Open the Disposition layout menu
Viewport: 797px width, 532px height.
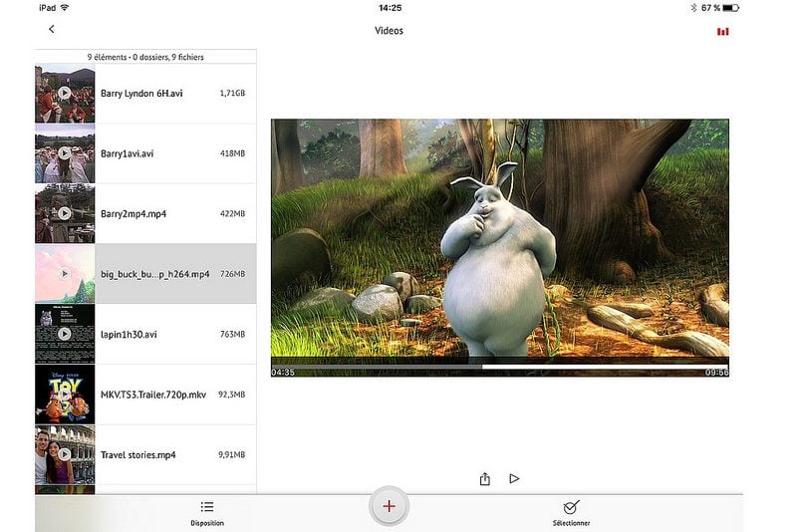207,513
